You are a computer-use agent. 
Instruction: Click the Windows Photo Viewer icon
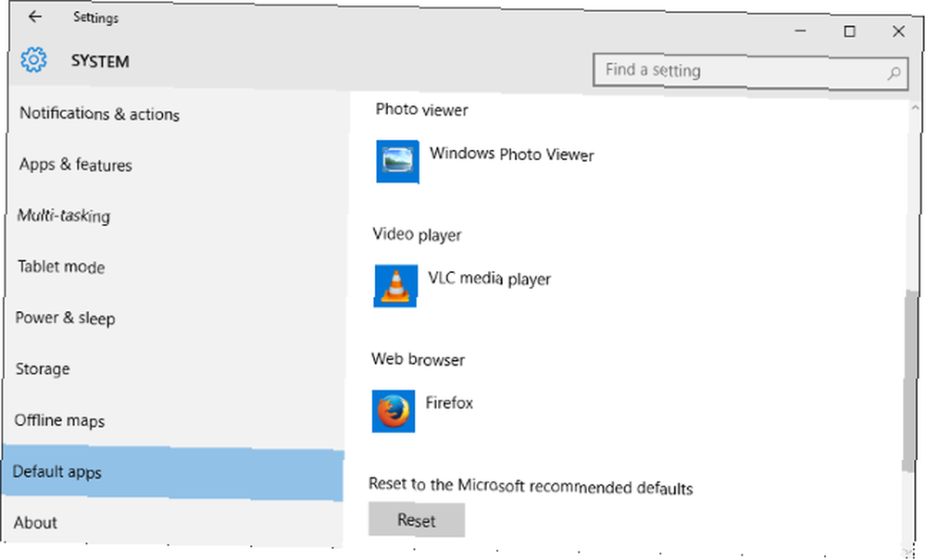click(x=397, y=161)
